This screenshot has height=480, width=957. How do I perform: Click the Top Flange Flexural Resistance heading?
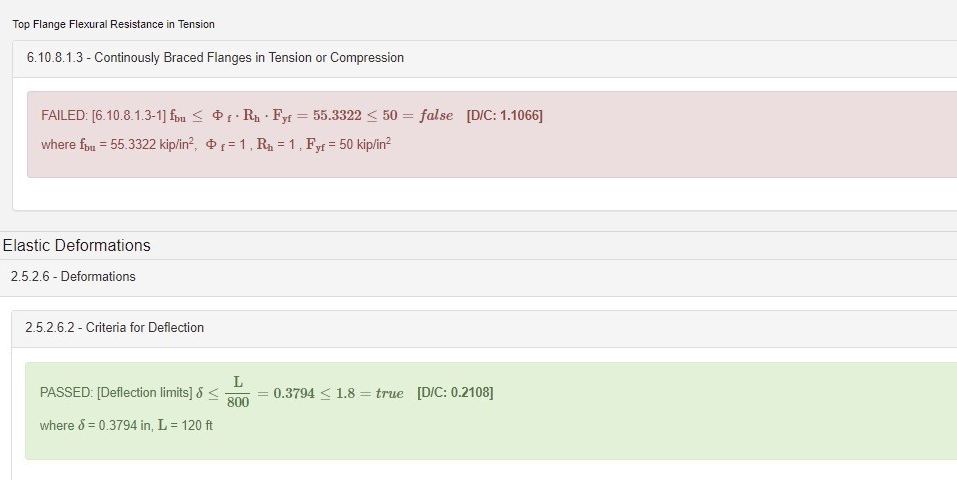coord(113,24)
